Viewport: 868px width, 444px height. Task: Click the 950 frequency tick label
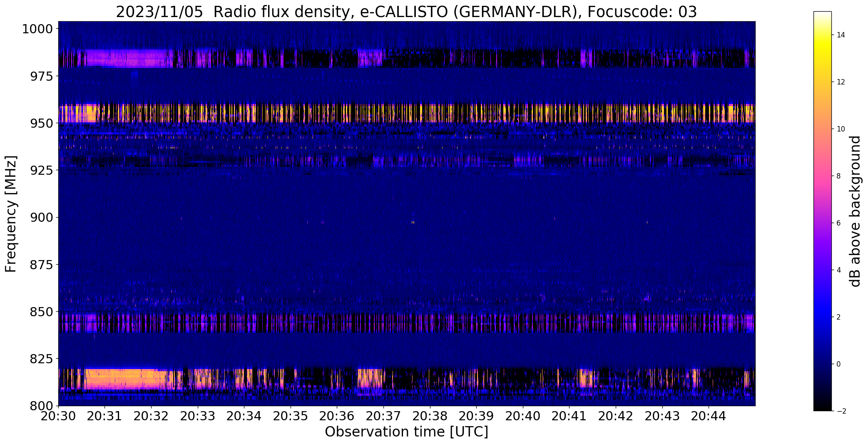(x=41, y=123)
